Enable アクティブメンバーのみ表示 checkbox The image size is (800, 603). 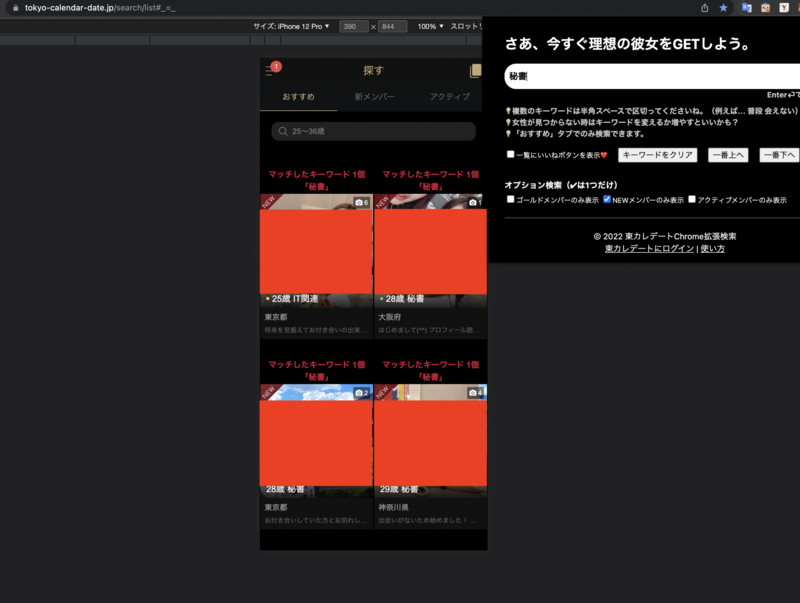click(692, 199)
